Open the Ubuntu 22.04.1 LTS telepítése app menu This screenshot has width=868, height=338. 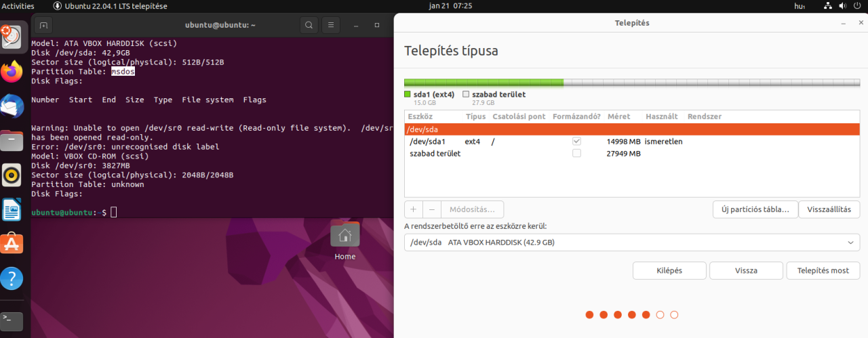pos(111,5)
